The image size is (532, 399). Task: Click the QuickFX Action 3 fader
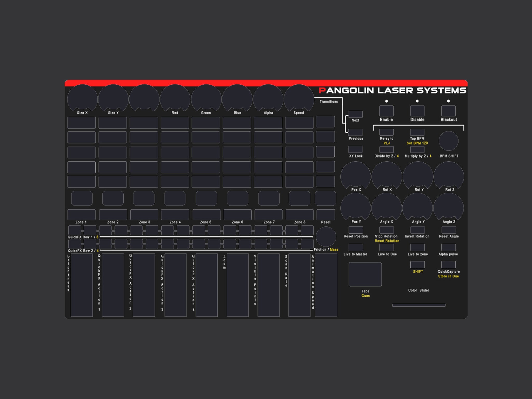176,285
